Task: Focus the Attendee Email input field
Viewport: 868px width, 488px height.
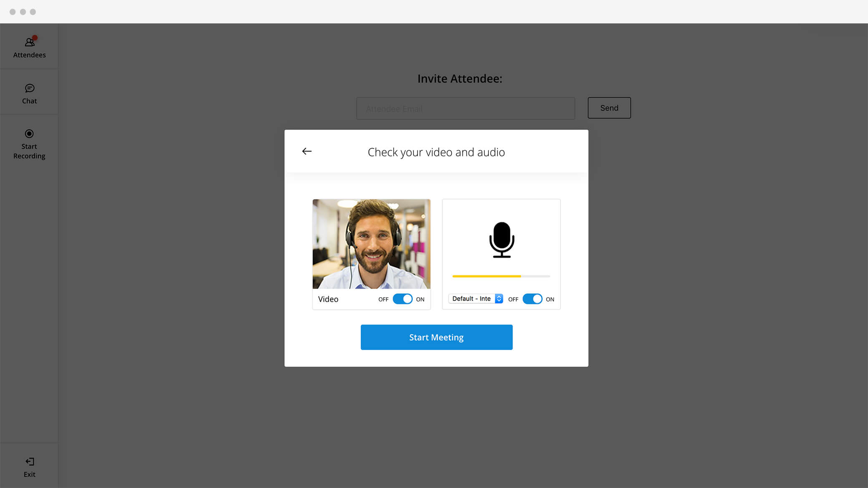Action: (466, 109)
